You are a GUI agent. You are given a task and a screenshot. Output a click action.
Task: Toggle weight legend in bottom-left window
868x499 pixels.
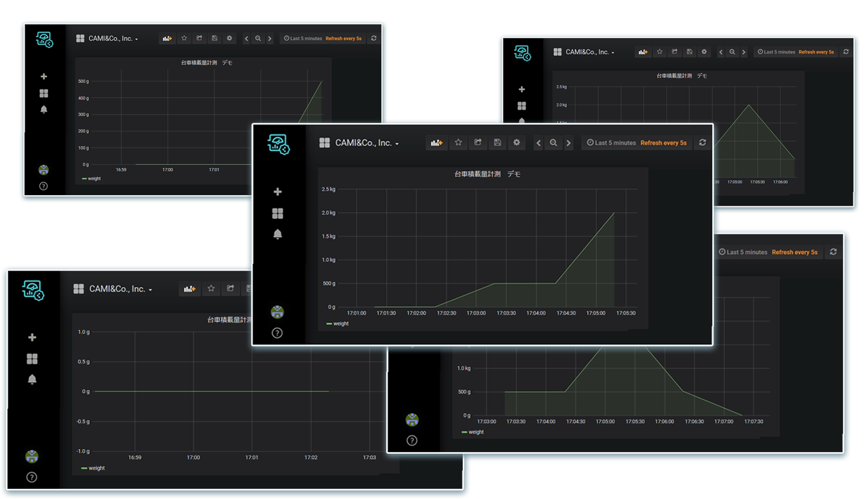coord(93,468)
